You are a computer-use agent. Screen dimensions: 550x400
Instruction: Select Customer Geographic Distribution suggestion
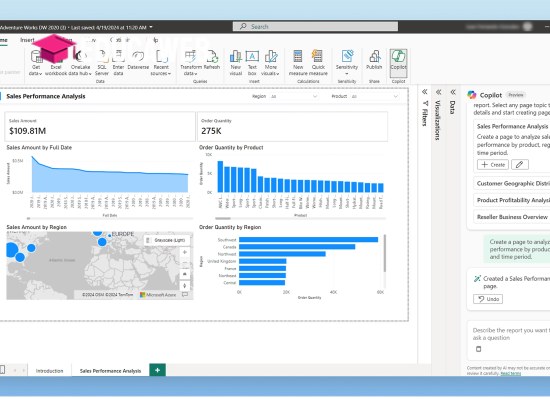(x=513, y=184)
